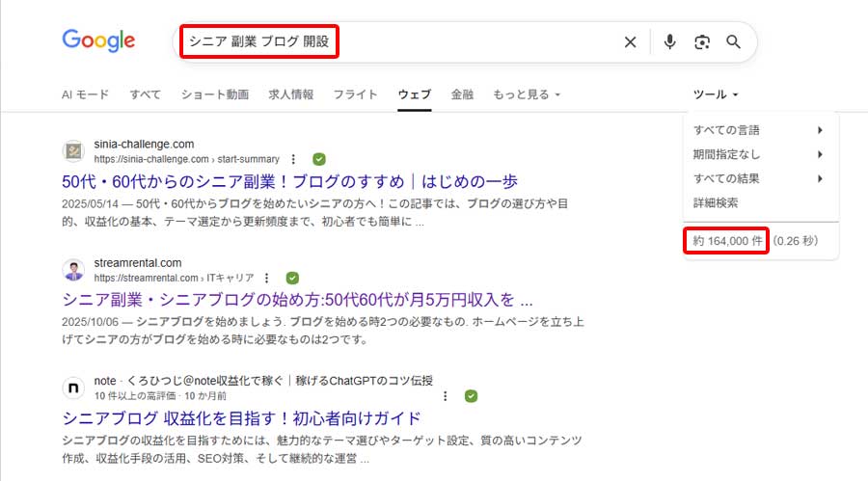The image size is (868, 481).
Task: Click 2025/10/06 snippet of second result
Action: point(323,331)
